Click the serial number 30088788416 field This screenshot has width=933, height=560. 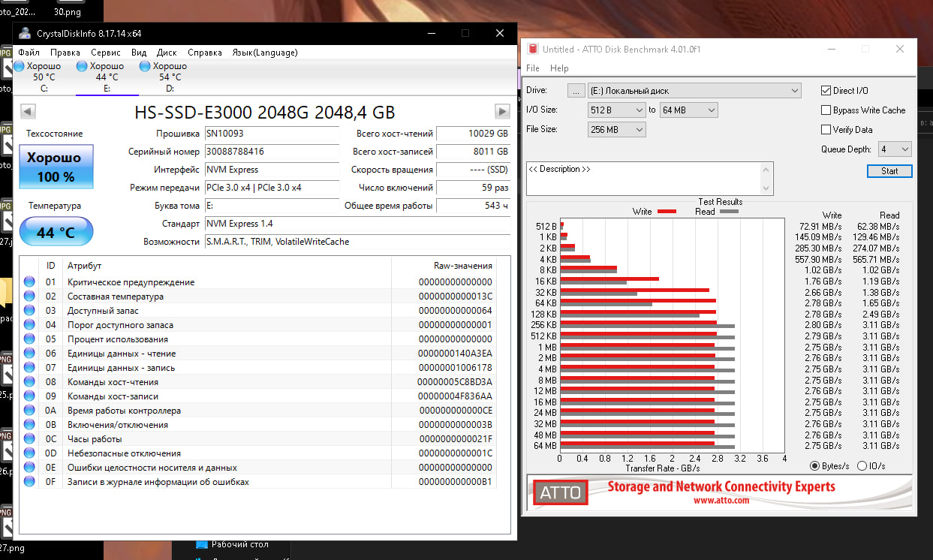tap(271, 152)
